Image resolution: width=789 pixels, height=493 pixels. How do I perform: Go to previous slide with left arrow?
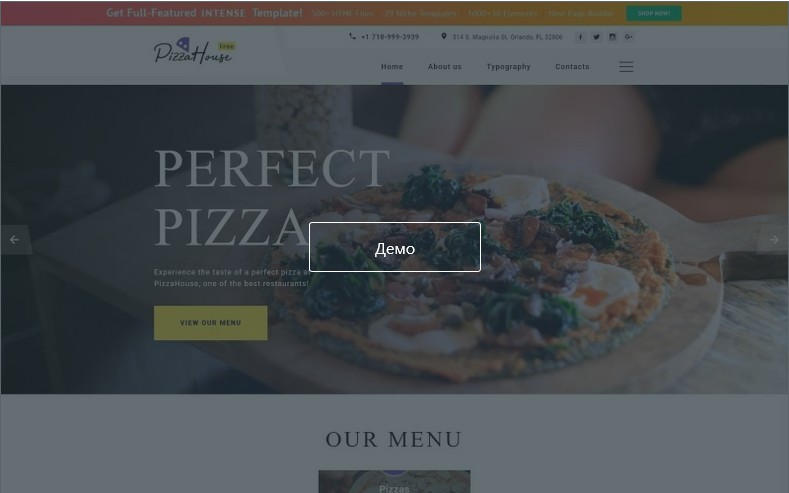click(16, 239)
